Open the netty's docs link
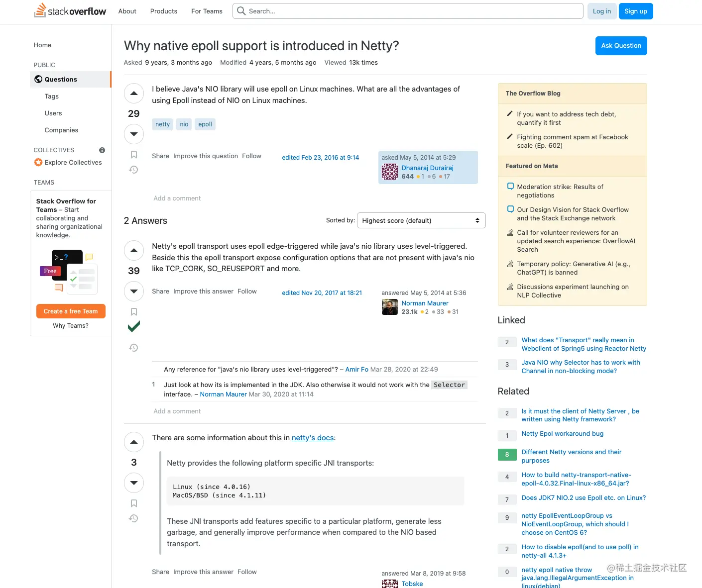This screenshot has height=588, width=702. pyautogui.click(x=313, y=438)
